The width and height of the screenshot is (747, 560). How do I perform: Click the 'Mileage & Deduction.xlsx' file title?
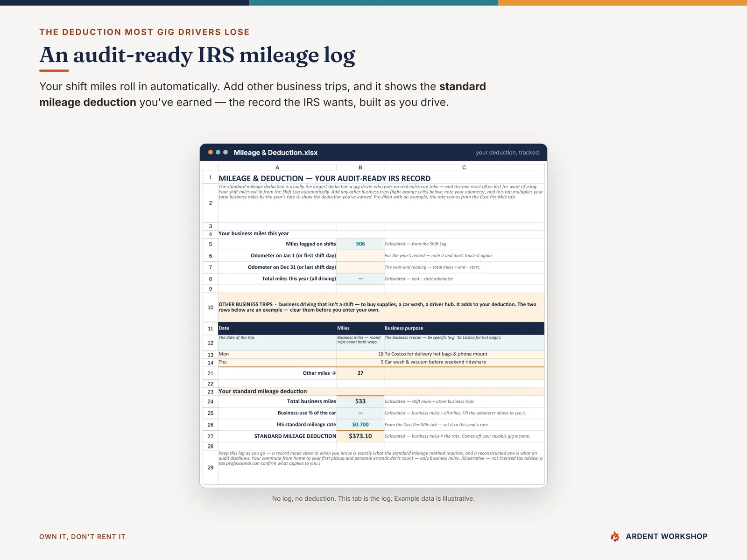(x=275, y=153)
